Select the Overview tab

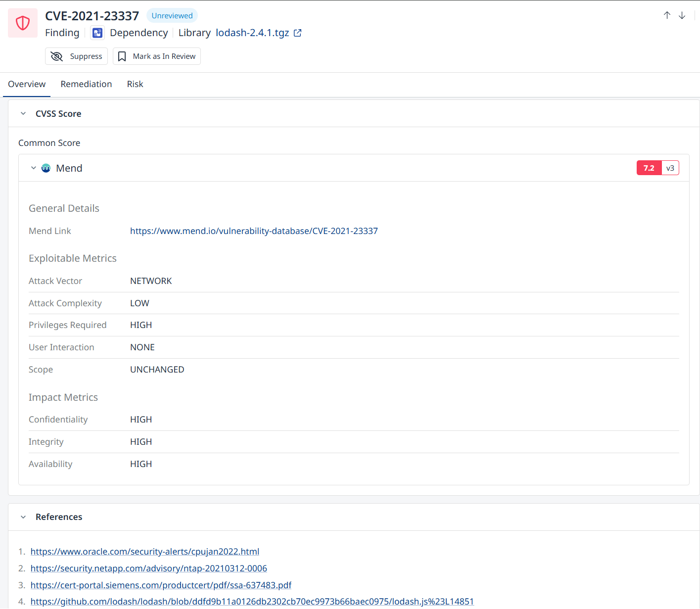coord(27,84)
